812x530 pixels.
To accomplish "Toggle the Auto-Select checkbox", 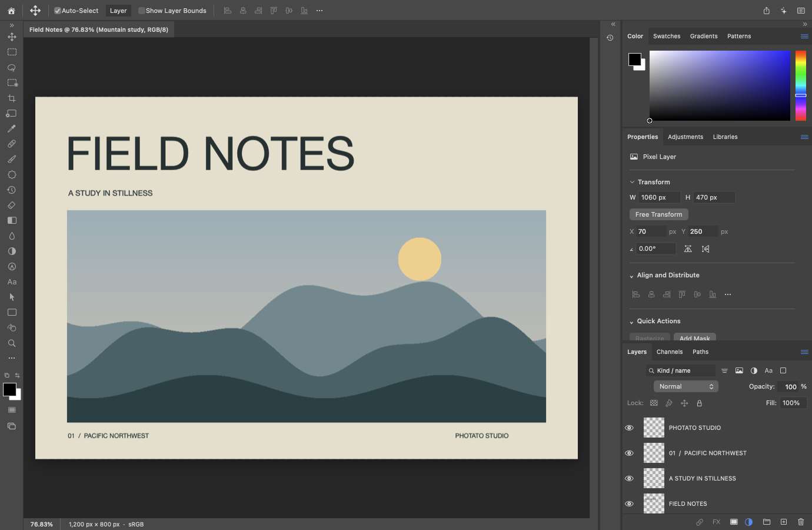I will [x=58, y=11].
